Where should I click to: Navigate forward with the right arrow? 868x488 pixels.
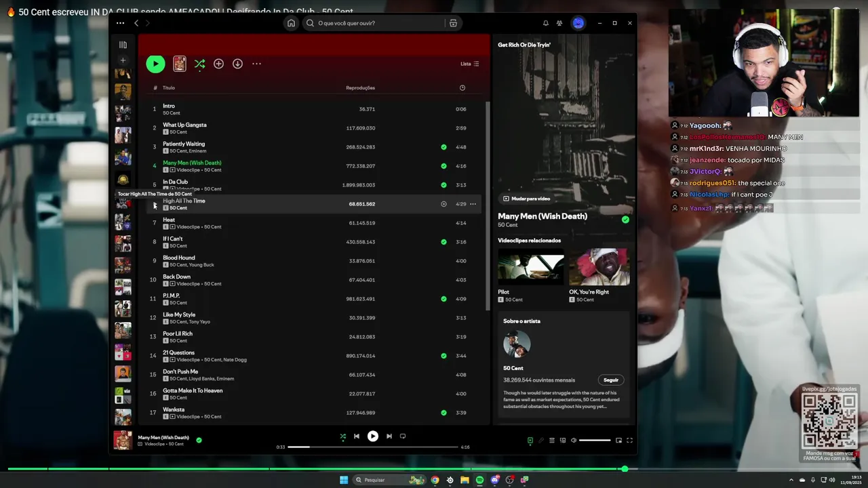[x=147, y=23]
